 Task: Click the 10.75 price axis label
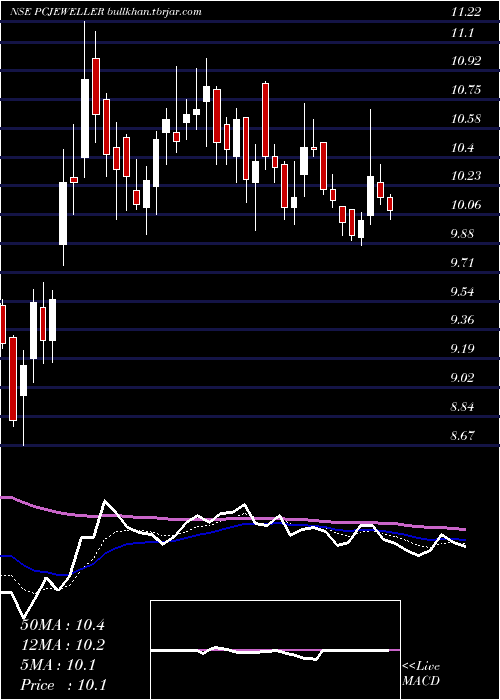466,90
